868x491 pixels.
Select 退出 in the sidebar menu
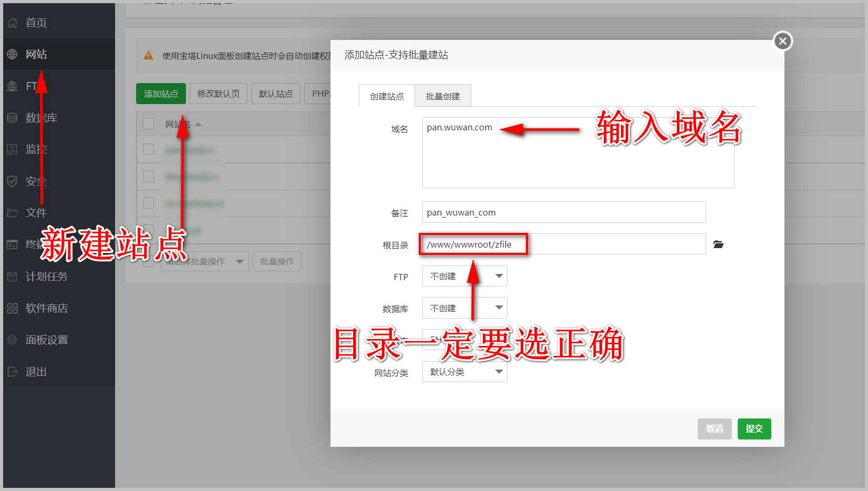[x=59, y=372]
